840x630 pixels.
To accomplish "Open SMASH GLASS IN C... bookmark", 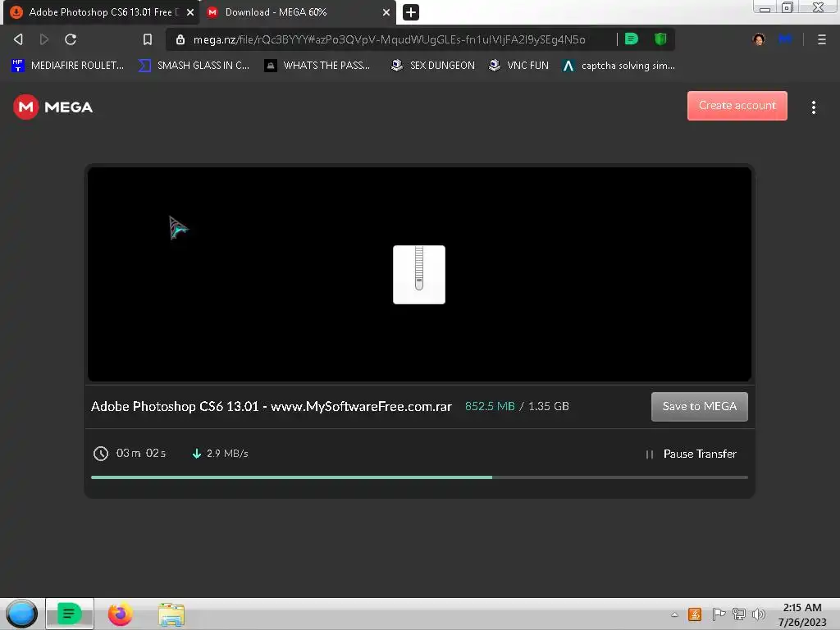I will (194, 66).
